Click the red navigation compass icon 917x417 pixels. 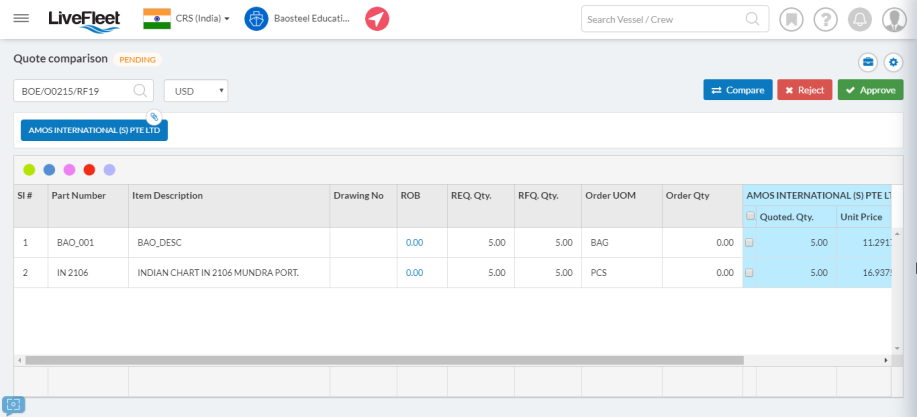click(x=377, y=19)
